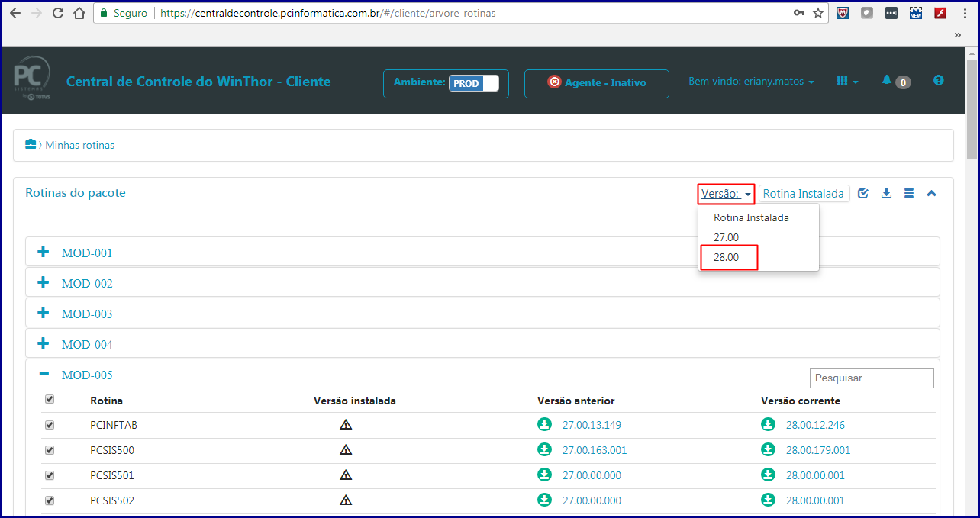Click the browser back arrow
The image size is (980, 518).
15,13
